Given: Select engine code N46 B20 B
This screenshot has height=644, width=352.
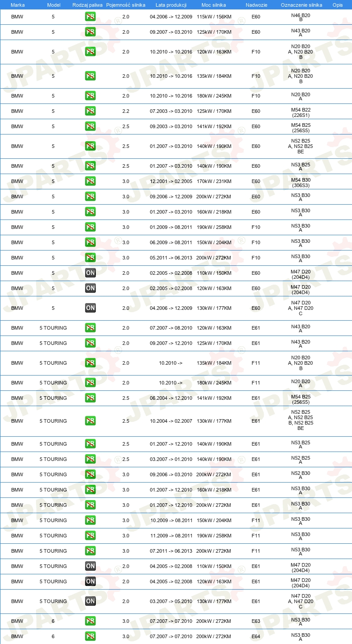Looking at the screenshot, I should click(x=301, y=17).
